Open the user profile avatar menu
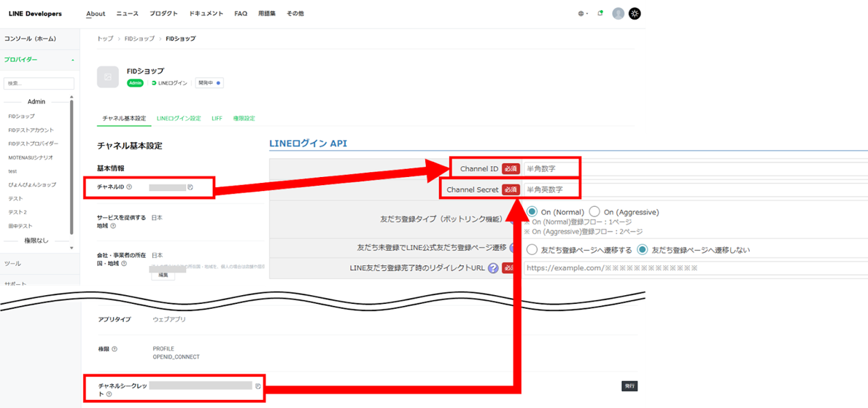868x408 pixels. [x=619, y=13]
